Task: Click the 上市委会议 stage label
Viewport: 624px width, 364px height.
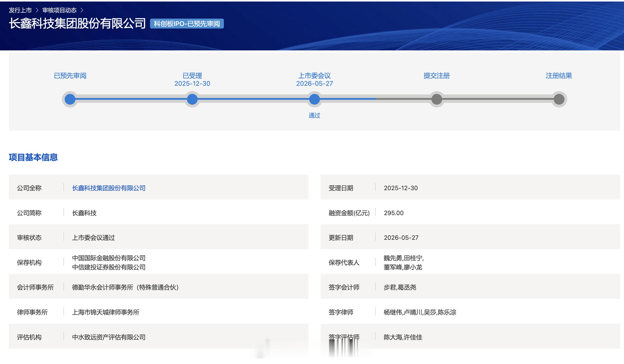Action: coord(315,76)
